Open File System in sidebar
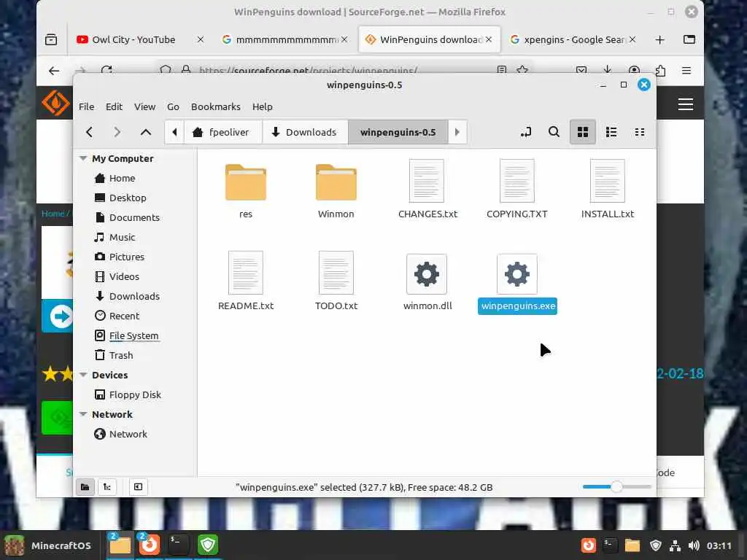 134,335
